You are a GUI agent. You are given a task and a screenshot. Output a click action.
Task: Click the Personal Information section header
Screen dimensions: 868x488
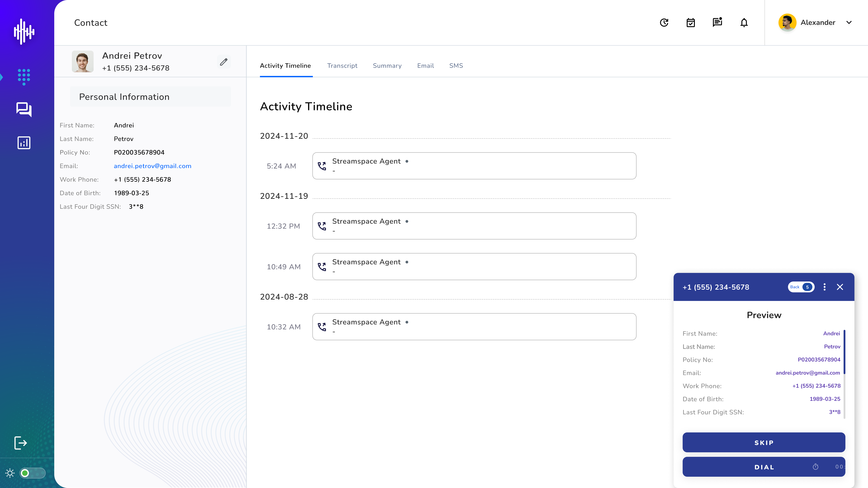point(151,97)
